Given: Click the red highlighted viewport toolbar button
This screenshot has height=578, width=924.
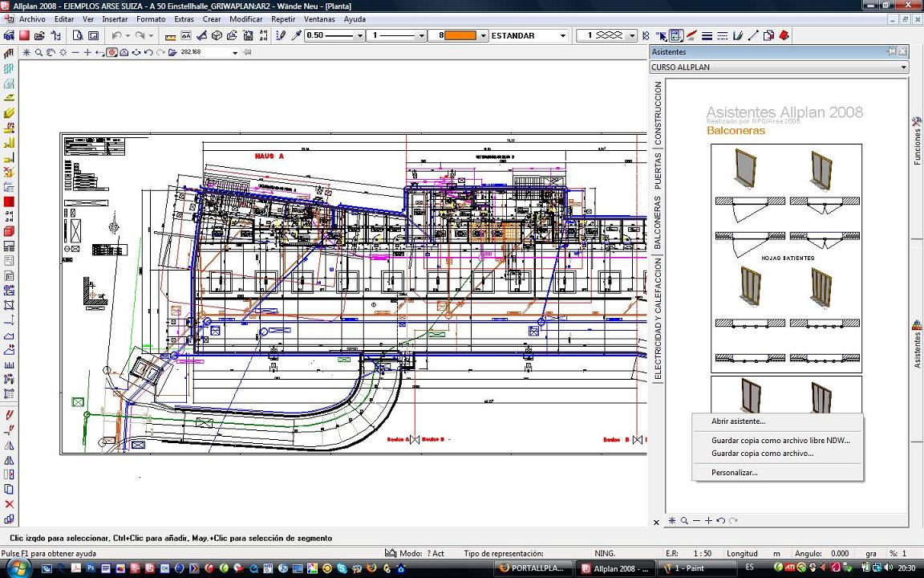Looking at the screenshot, I should click(111, 52).
